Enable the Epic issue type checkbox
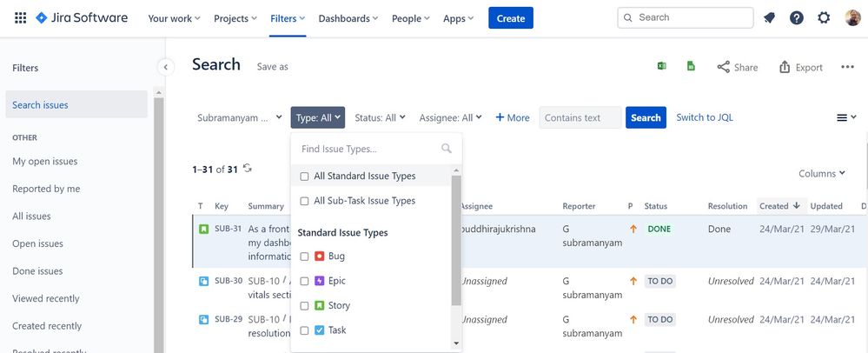 coord(304,281)
